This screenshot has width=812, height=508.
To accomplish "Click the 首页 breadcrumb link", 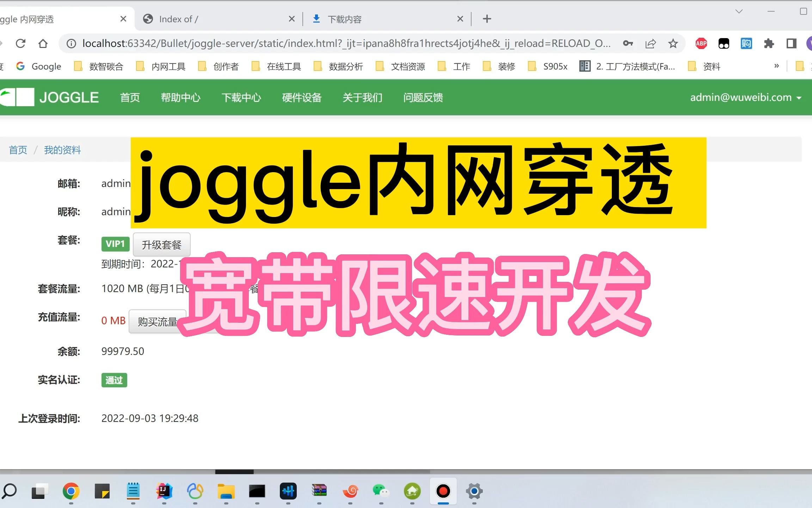I will (x=18, y=150).
